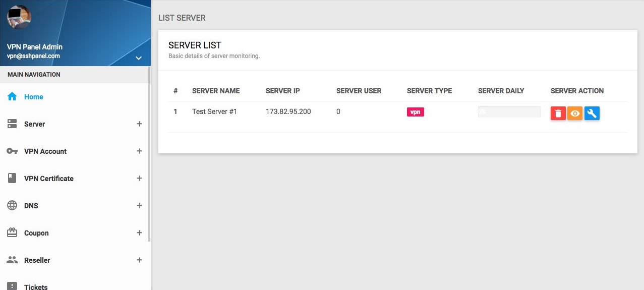This screenshot has width=644, height=290.
Task: Click the IP address 173.82.95.200
Action: tap(288, 111)
